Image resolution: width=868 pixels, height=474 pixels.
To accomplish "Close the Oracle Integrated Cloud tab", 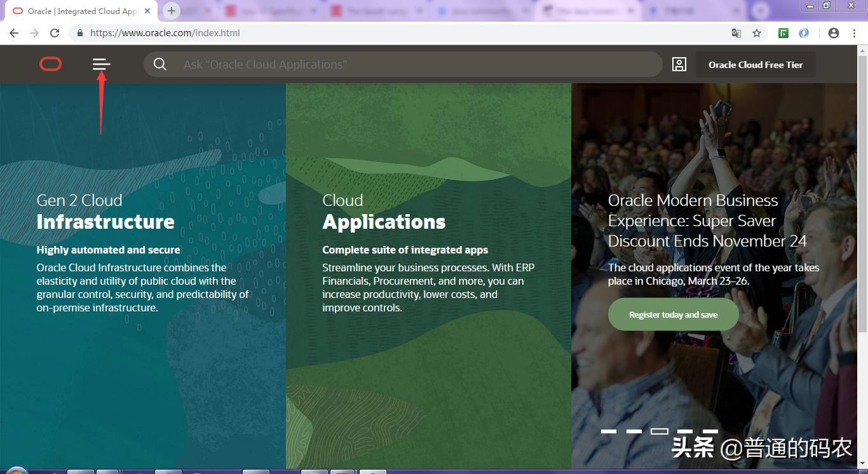I will tap(148, 11).
